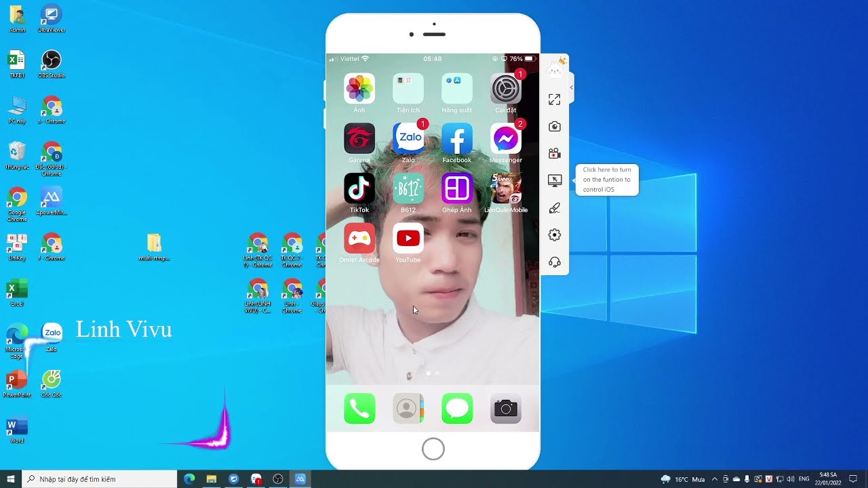Open the ApowerMirror desktop shortcut
This screenshot has width=868, height=488.
pos(52,201)
